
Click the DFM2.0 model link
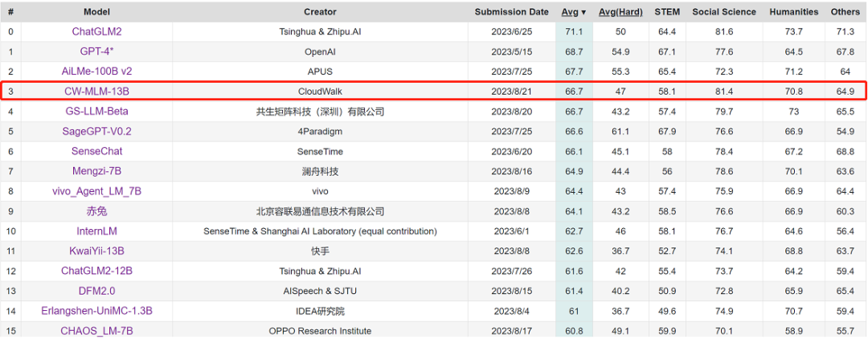pyautogui.click(x=96, y=291)
